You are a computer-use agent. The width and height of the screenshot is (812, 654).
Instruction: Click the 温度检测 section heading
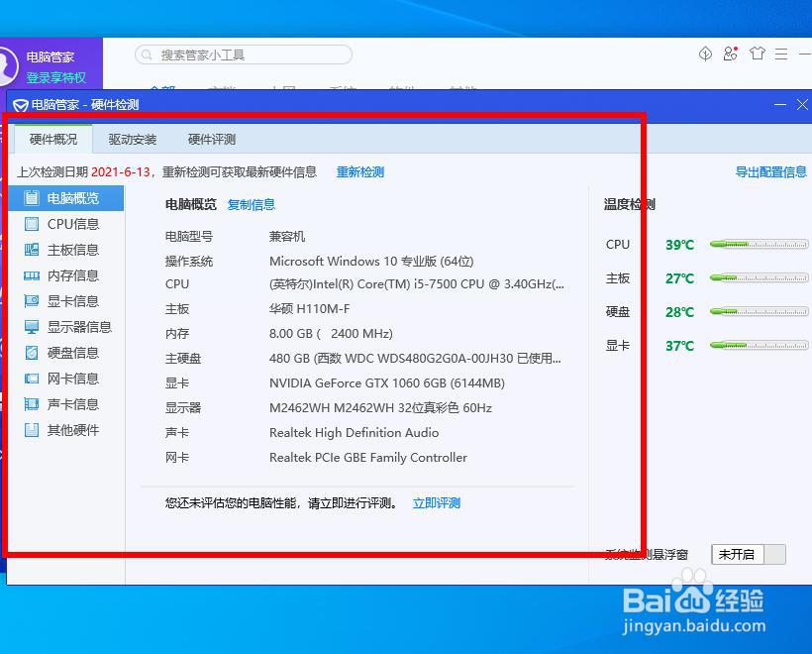[629, 205]
